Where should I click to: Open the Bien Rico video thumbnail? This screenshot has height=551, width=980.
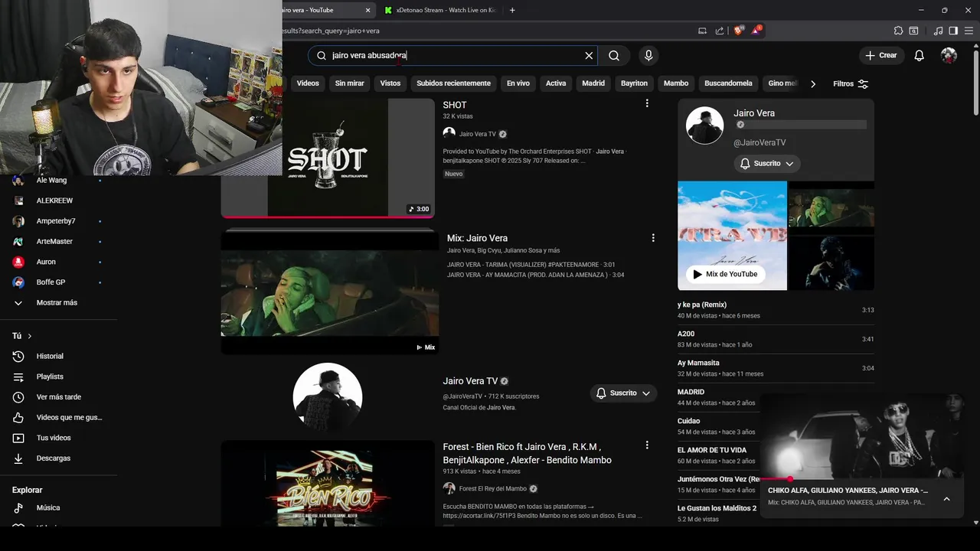point(328,484)
